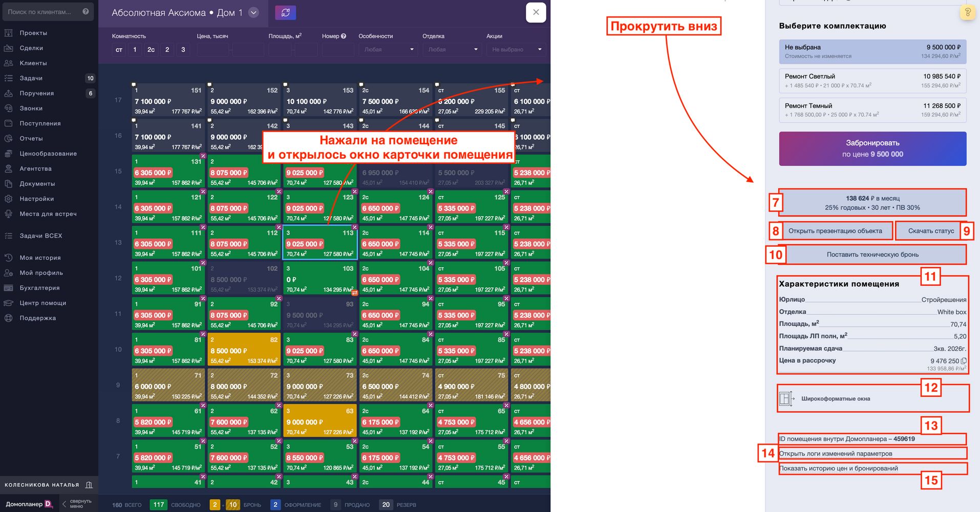Click the percent badge on apartment 131

203,156
